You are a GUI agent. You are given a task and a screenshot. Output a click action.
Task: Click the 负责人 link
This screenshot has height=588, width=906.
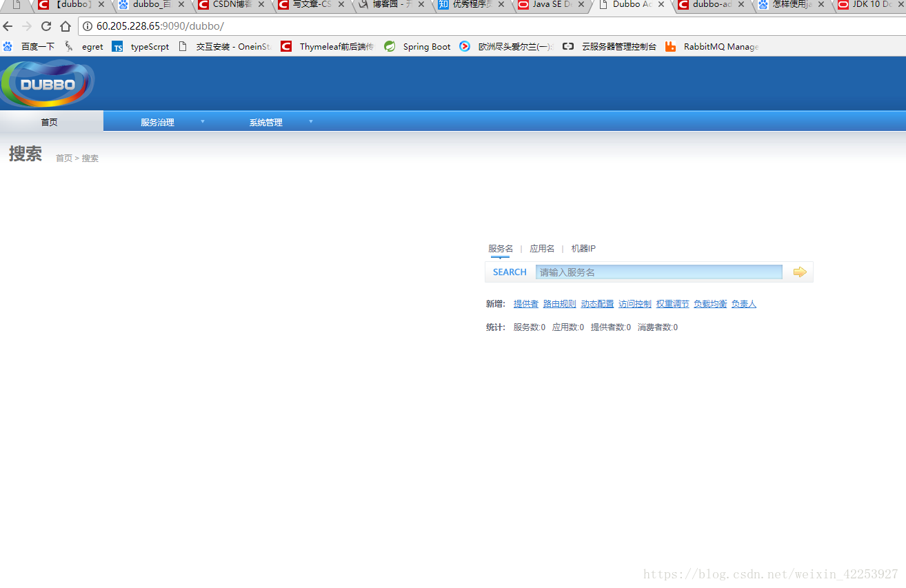click(744, 304)
